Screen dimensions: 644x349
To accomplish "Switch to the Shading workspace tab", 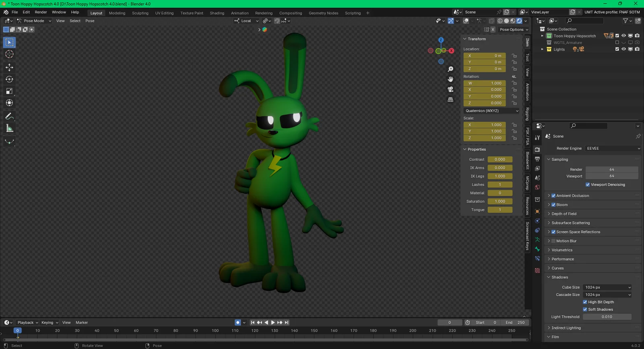I will [x=217, y=13].
